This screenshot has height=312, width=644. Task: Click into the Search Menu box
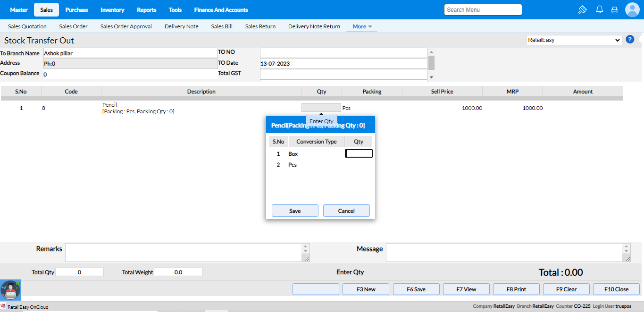(483, 9)
